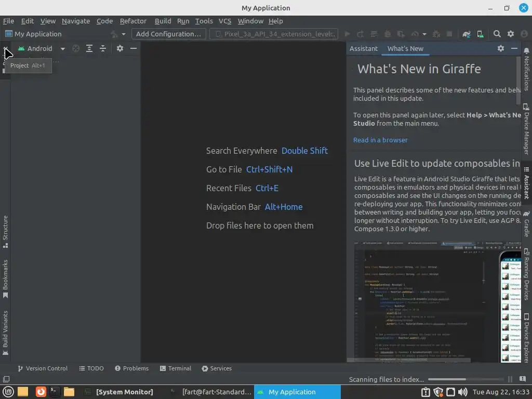Open the dropdown arrow beside Make Project hammer
The height and width of the screenshot is (399, 532).
point(124,34)
